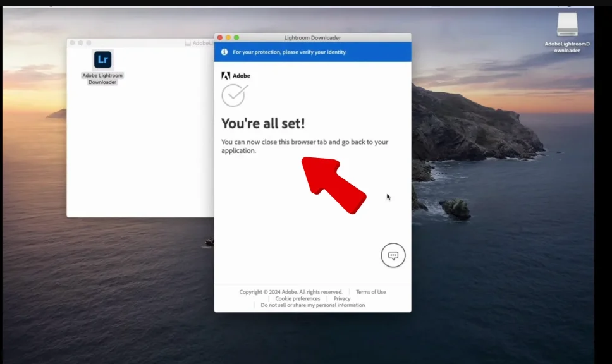
Task: Click the Lightroom Downloader title bar
Action: point(312,37)
